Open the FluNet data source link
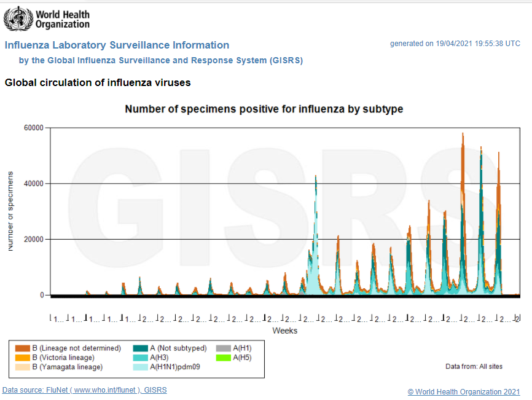 pyautogui.click(x=84, y=390)
